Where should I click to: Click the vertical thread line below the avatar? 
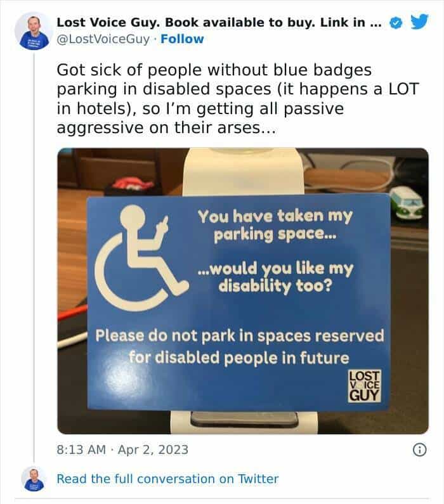tap(34, 257)
